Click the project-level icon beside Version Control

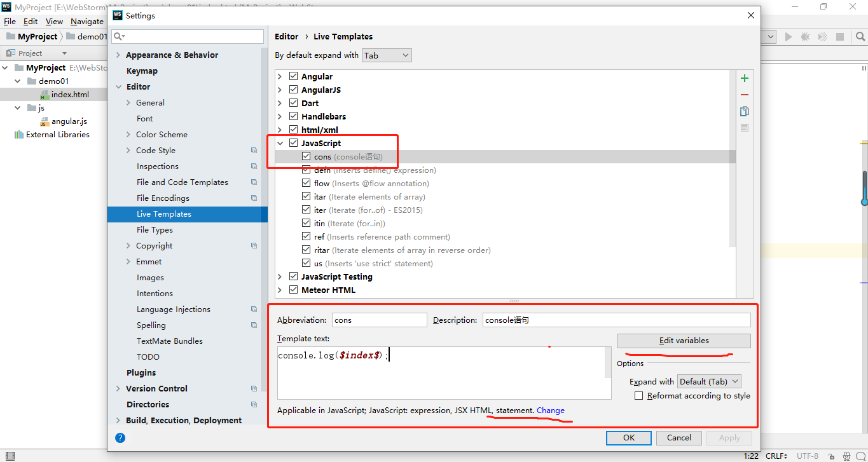(254, 389)
